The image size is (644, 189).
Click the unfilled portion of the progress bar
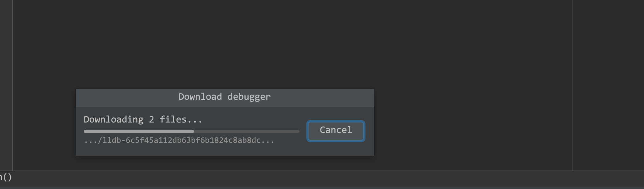pyautogui.click(x=247, y=131)
